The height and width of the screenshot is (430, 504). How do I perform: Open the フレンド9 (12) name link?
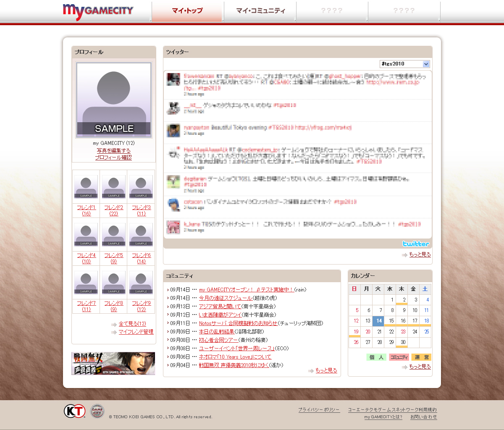pos(141,306)
